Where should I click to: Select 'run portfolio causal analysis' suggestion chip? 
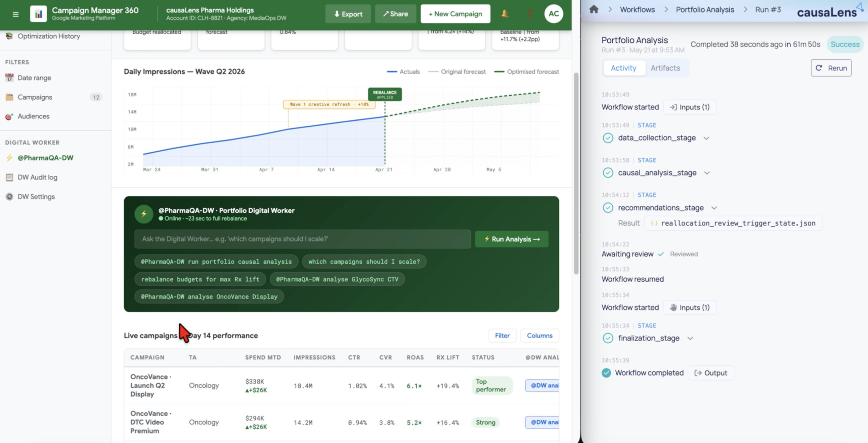point(216,262)
